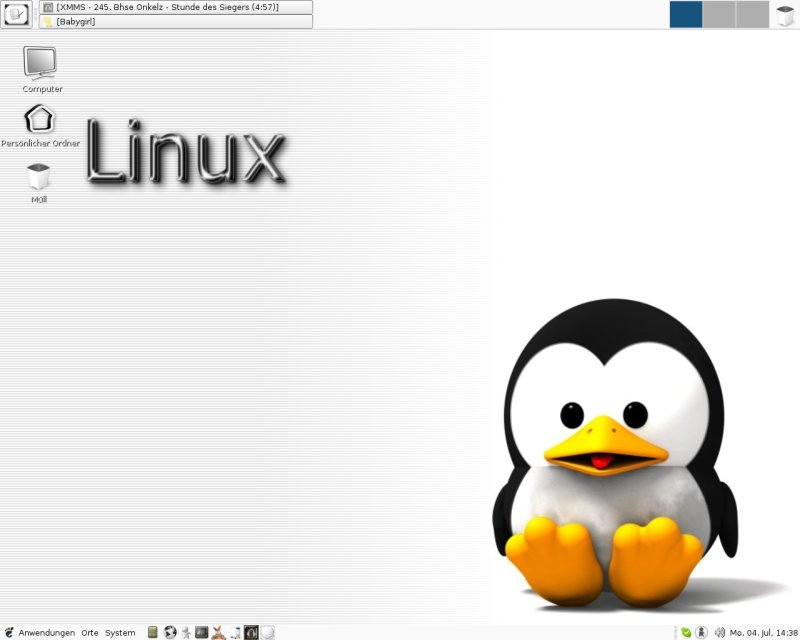
Task: Open the trash applet in top panel
Action: [x=785, y=15]
